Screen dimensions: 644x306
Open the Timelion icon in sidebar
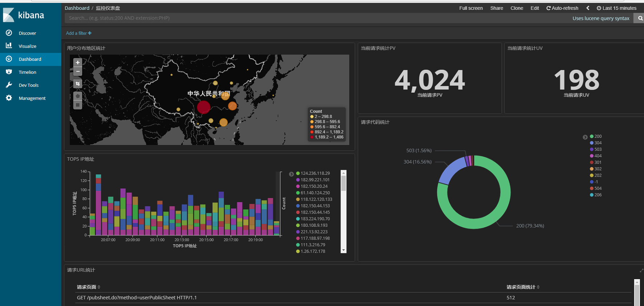pos(9,72)
